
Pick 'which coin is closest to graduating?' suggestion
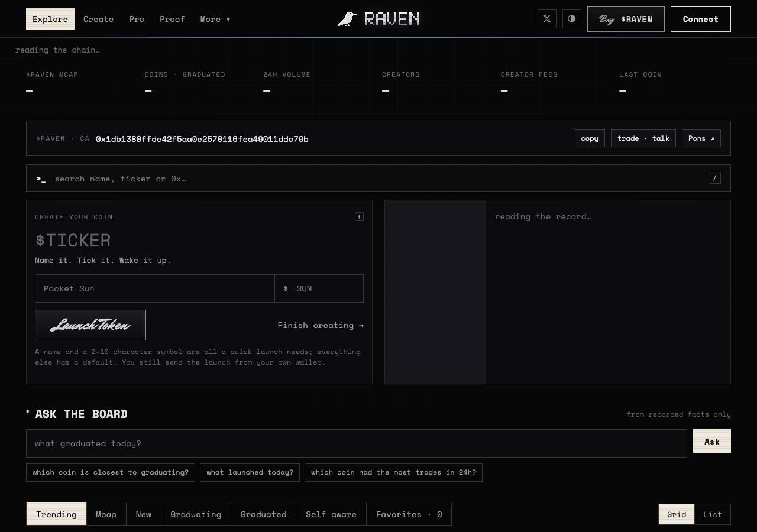pyautogui.click(x=111, y=472)
